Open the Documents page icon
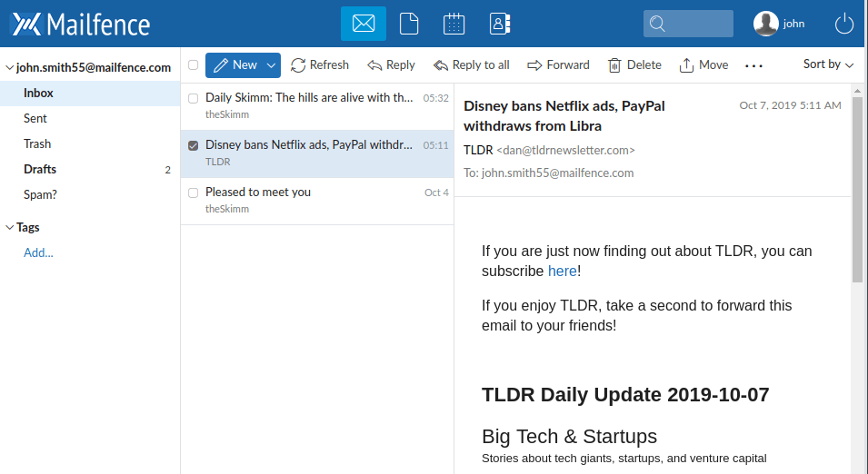 pyautogui.click(x=408, y=24)
